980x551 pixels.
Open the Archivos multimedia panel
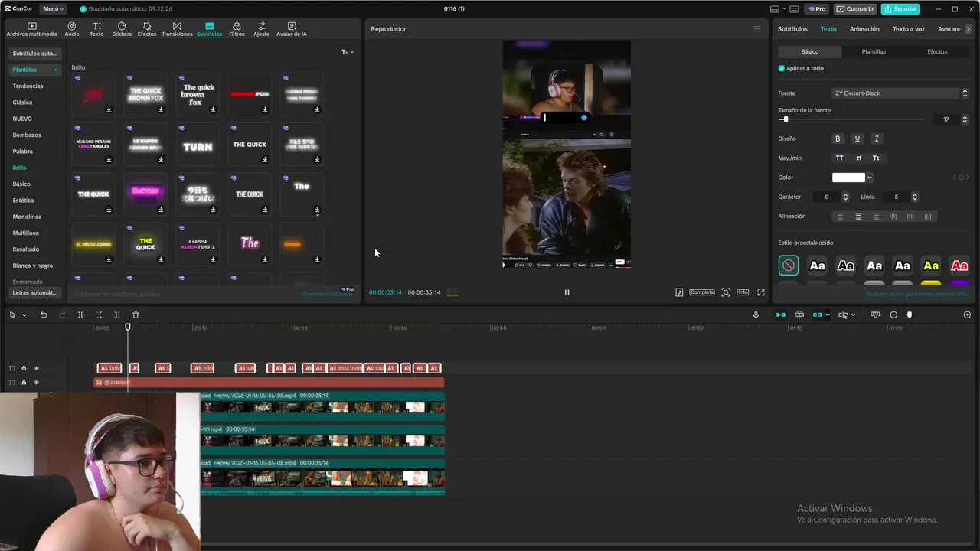point(31,29)
